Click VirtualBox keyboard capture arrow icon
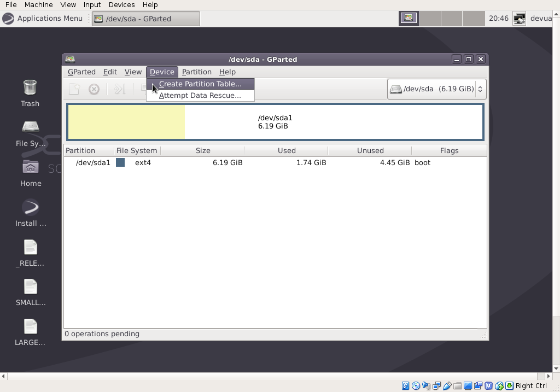This screenshot has width=560, height=392. (510, 385)
